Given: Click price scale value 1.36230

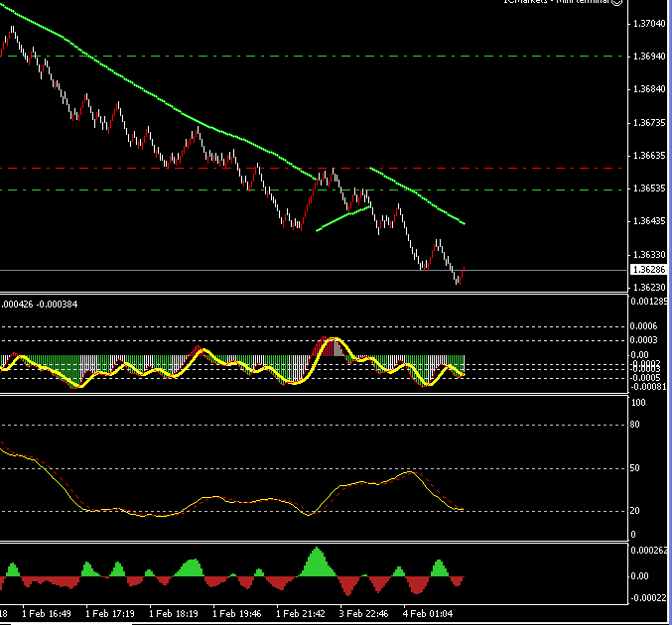Looking at the screenshot, I should click(x=649, y=288).
